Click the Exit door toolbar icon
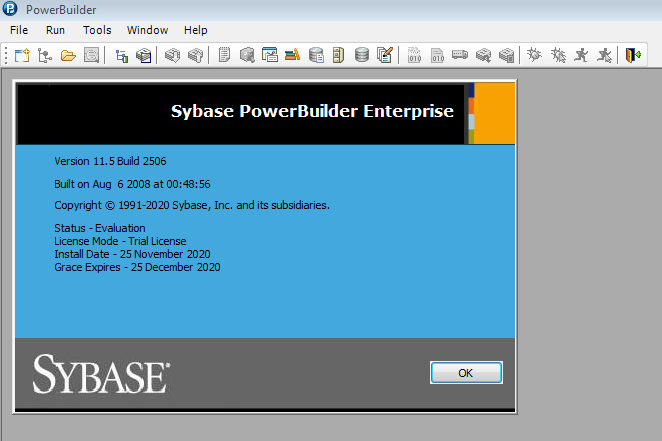662x441 pixels. point(633,55)
